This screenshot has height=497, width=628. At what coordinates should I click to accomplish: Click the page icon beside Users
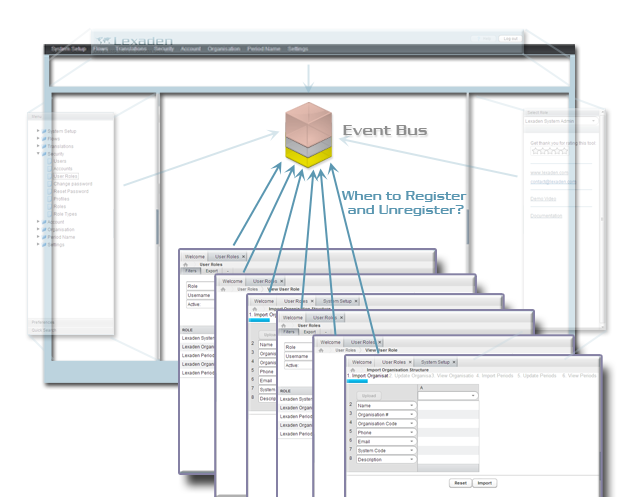coord(50,161)
